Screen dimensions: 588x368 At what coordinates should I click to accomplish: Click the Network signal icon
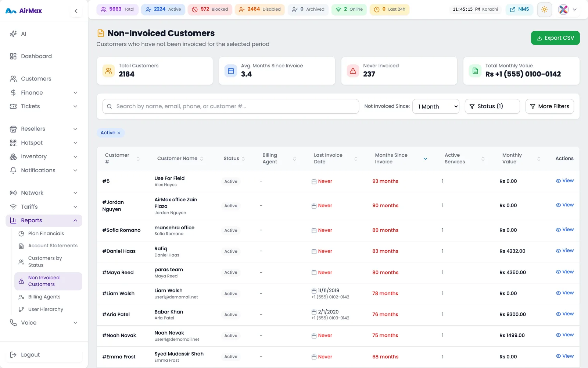click(x=13, y=193)
